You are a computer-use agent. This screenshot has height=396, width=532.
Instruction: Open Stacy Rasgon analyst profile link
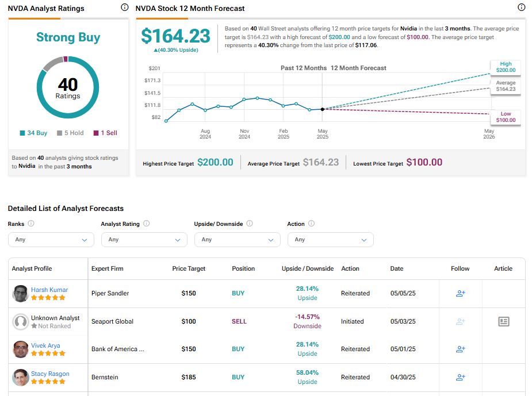point(50,374)
